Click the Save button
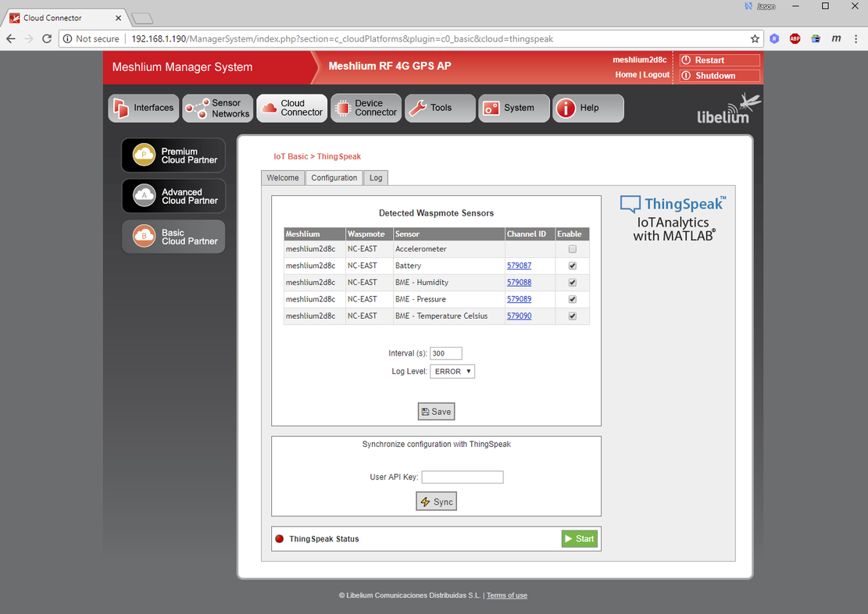The height and width of the screenshot is (614, 868). [x=436, y=412]
